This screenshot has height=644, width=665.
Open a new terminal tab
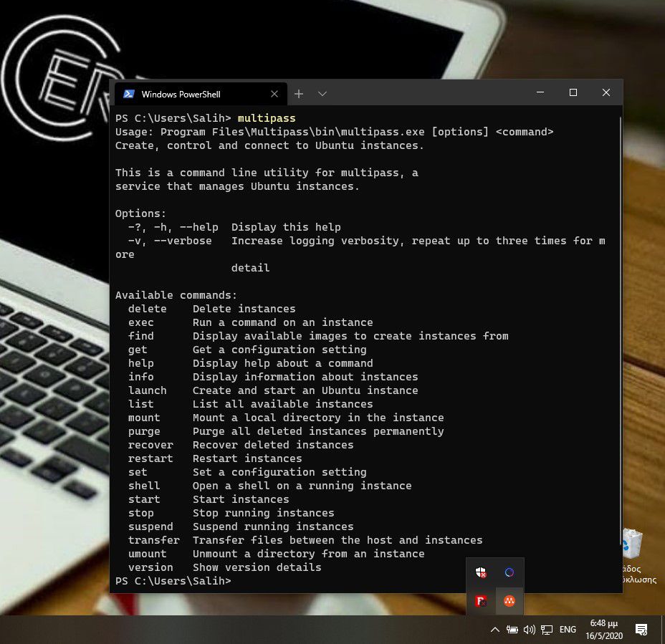pos(299,94)
